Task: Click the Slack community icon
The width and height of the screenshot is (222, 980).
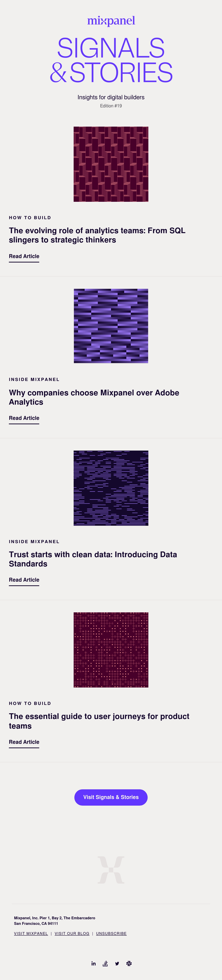Action: tap(129, 963)
